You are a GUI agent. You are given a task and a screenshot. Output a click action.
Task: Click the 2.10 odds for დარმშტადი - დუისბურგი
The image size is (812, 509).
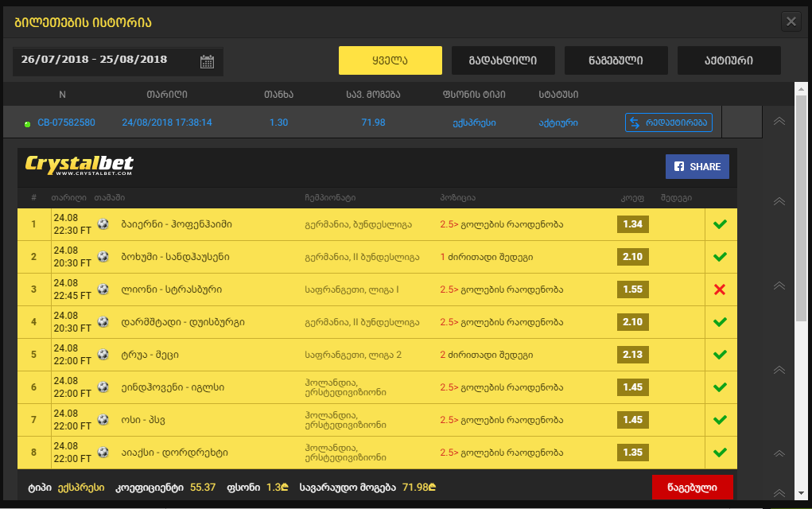pyautogui.click(x=633, y=322)
